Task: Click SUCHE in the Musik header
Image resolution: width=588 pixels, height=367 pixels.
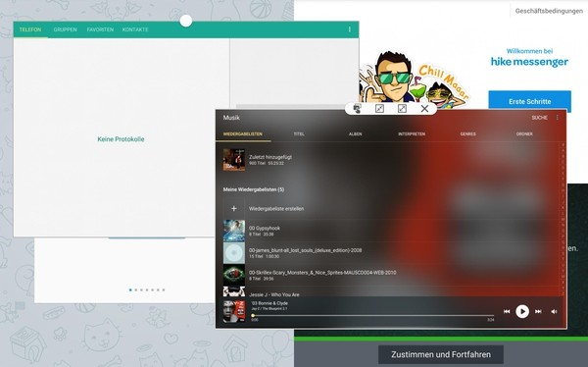Action: pos(539,118)
